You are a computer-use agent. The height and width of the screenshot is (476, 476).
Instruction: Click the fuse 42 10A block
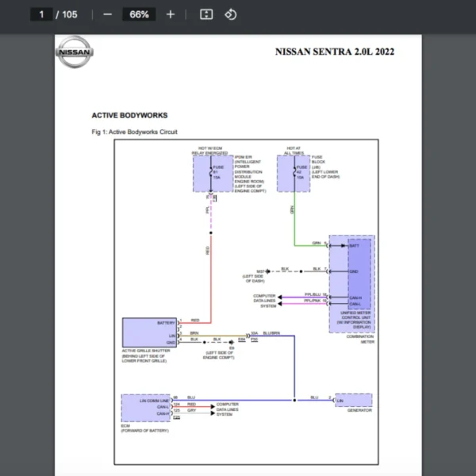[293, 172]
